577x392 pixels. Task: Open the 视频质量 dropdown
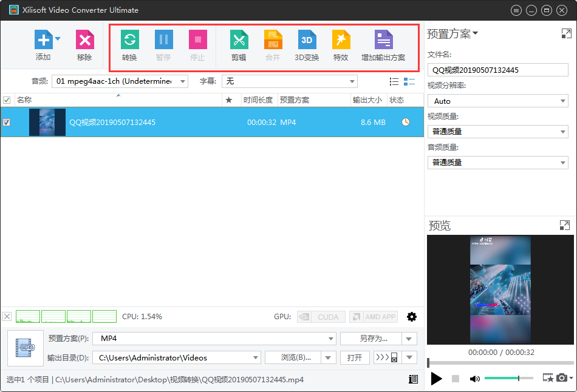pos(498,132)
